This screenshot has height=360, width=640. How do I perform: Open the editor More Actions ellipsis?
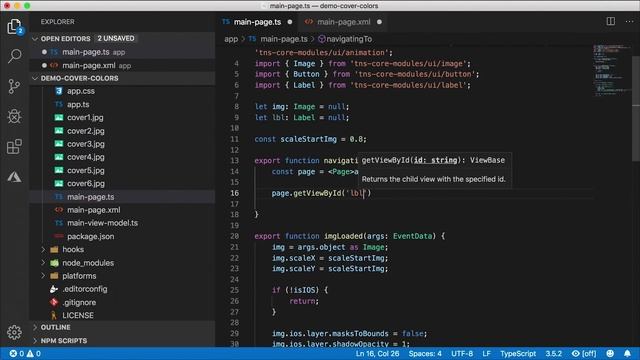pyautogui.click(x=629, y=21)
